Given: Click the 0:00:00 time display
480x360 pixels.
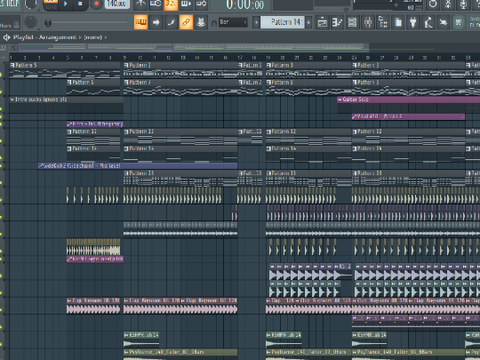Looking at the screenshot, I should 245,5.
